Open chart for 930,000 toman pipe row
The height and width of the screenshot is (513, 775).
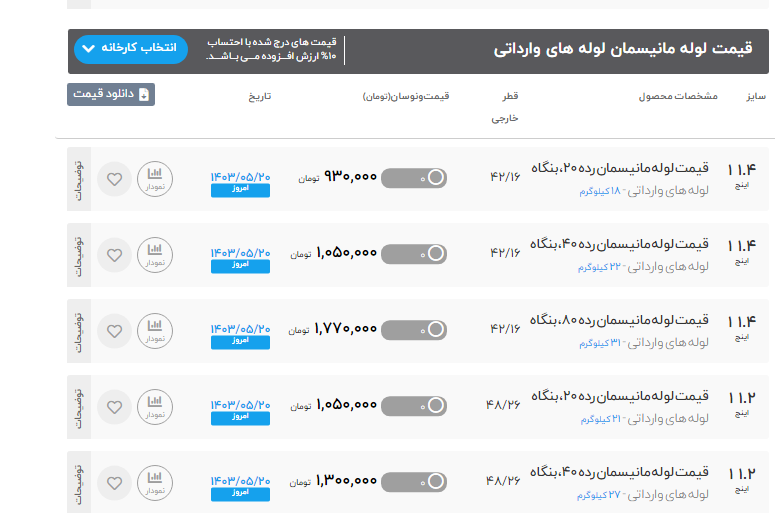click(154, 179)
